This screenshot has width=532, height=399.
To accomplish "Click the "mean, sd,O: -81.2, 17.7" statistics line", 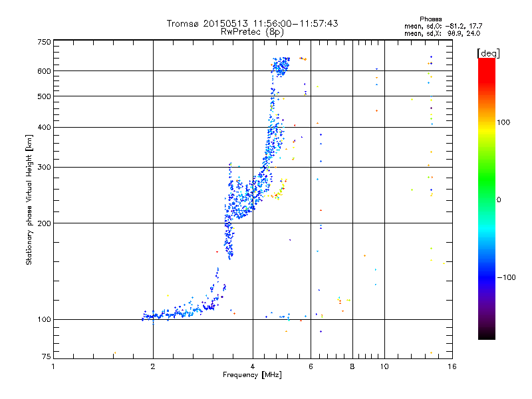I will point(444,26).
